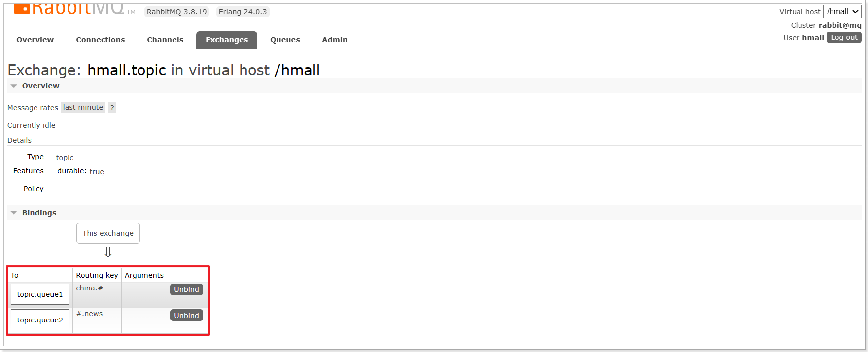Click the This exchange box

click(x=108, y=233)
